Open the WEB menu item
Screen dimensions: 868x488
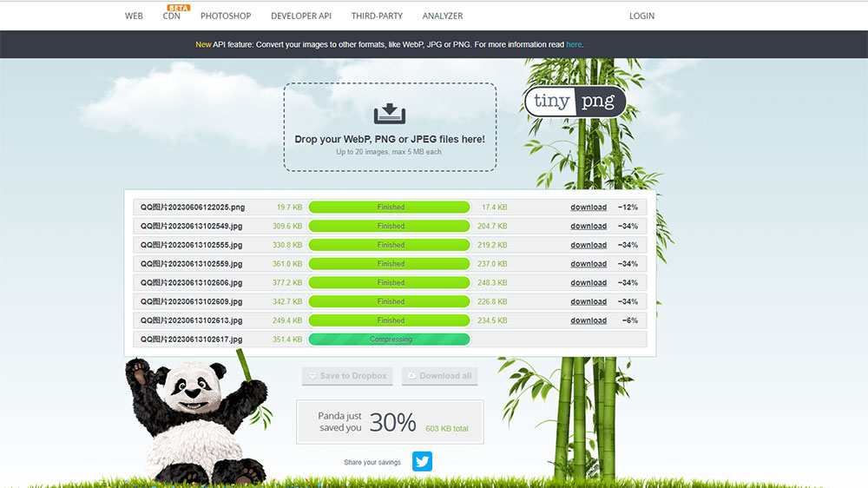134,16
